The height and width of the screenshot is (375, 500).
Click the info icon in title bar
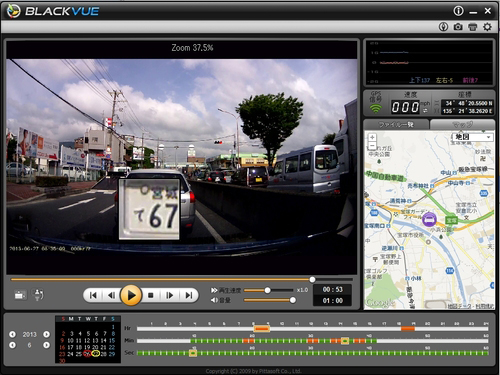coord(458,11)
